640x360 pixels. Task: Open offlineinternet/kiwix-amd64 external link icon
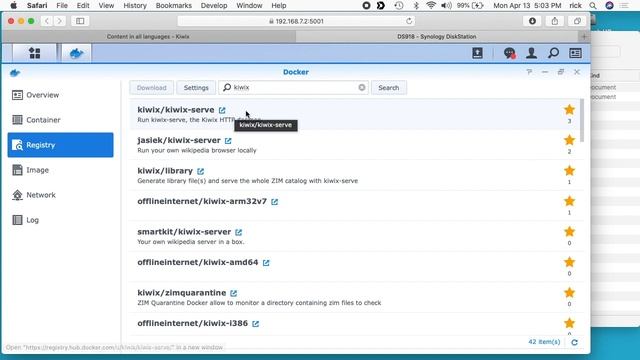[x=266, y=263]
